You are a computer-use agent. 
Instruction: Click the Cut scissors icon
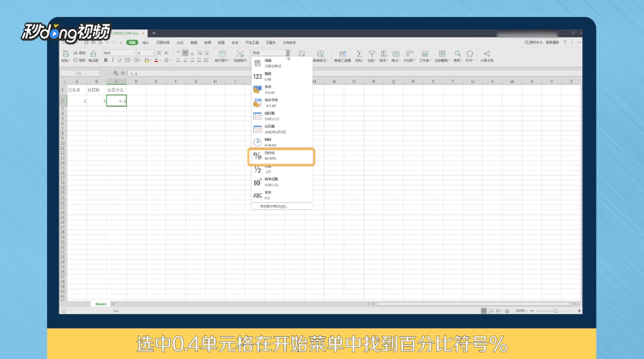[76, 53]
